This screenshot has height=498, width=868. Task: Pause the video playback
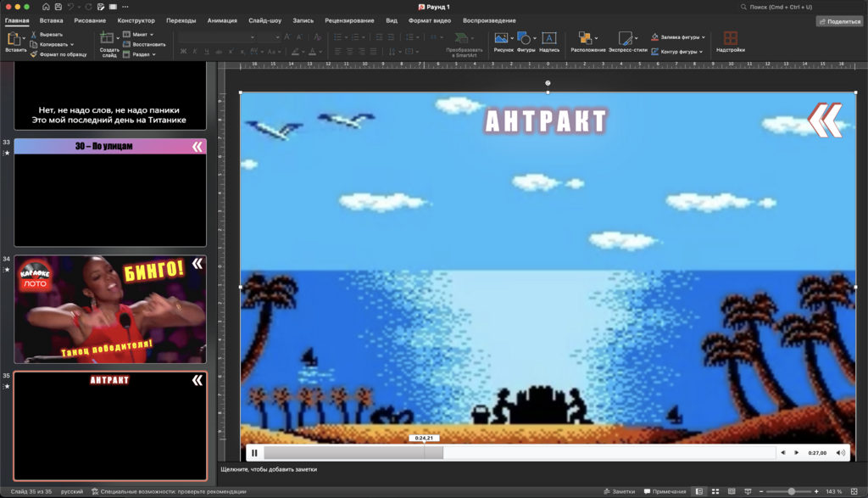(254, 453)
